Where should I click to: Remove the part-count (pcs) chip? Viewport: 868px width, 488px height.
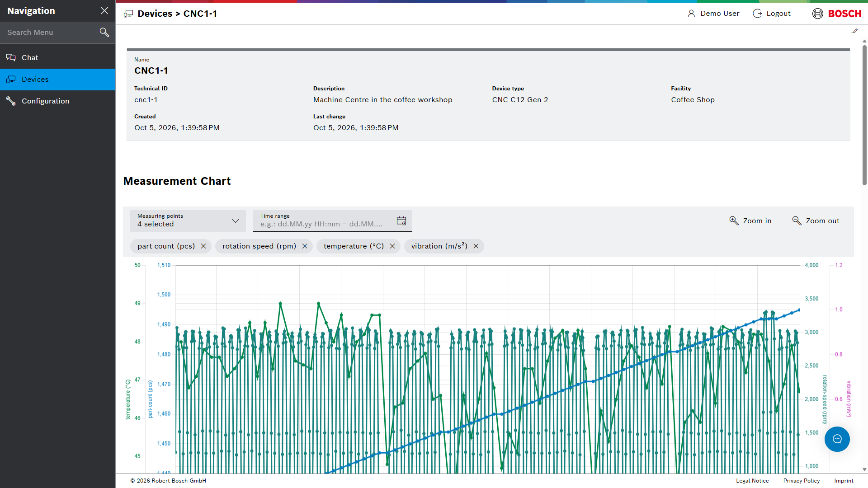click(203, 246)
